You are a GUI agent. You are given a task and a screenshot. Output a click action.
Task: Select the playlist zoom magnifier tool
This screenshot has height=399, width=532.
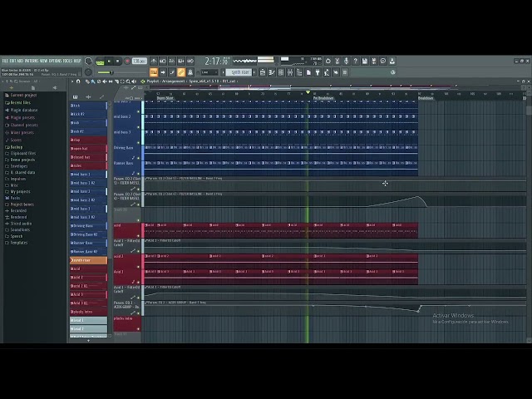[x=128, y=81]
